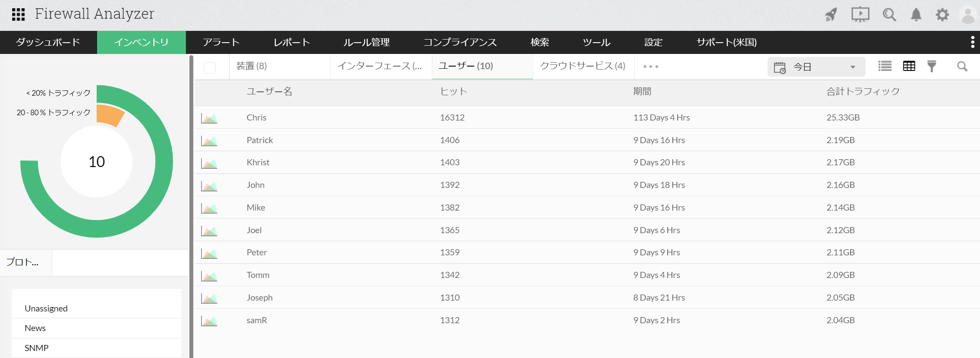Sort by the ヒット column header
The width and height of the screenshot is (980, 358).
pos(453,91)
